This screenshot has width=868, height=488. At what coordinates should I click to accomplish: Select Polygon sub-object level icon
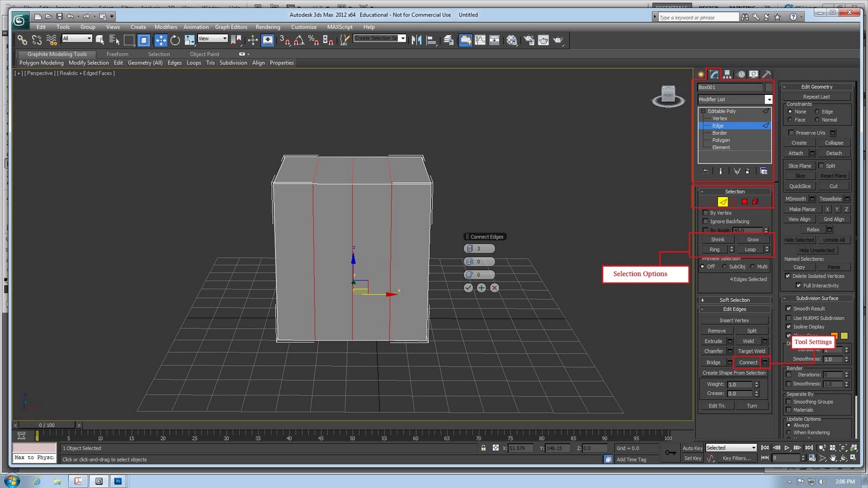coord(744,202)
